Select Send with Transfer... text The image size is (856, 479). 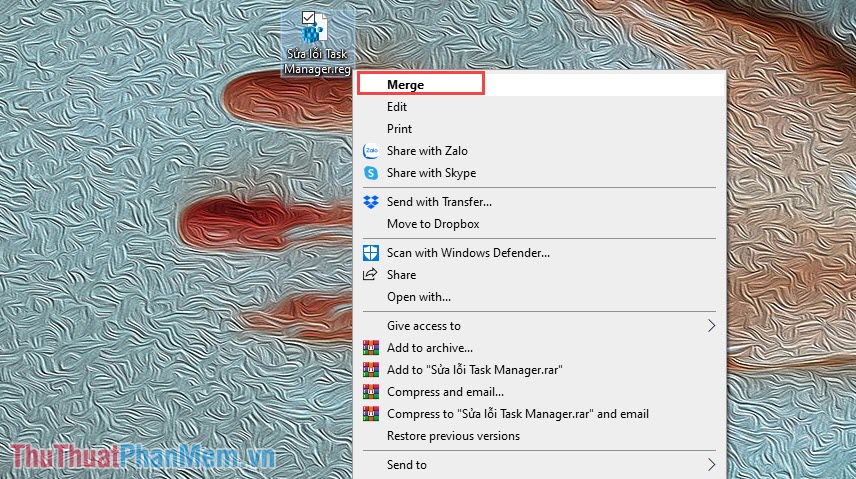[439, 202]
